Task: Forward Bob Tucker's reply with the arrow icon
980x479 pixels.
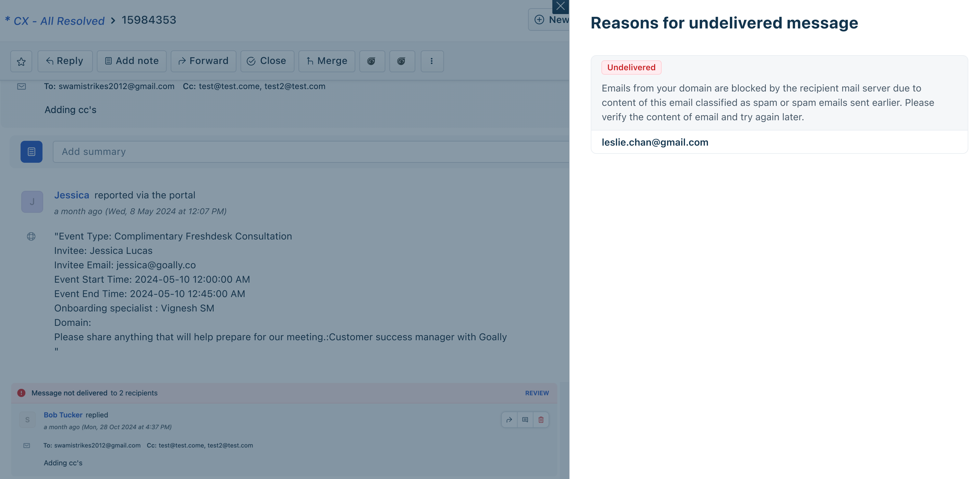Action: [x=509, y=420]
